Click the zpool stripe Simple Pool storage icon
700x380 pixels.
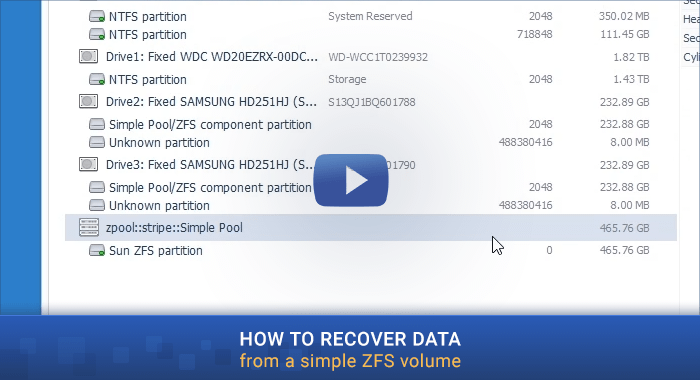coord(88,227)
